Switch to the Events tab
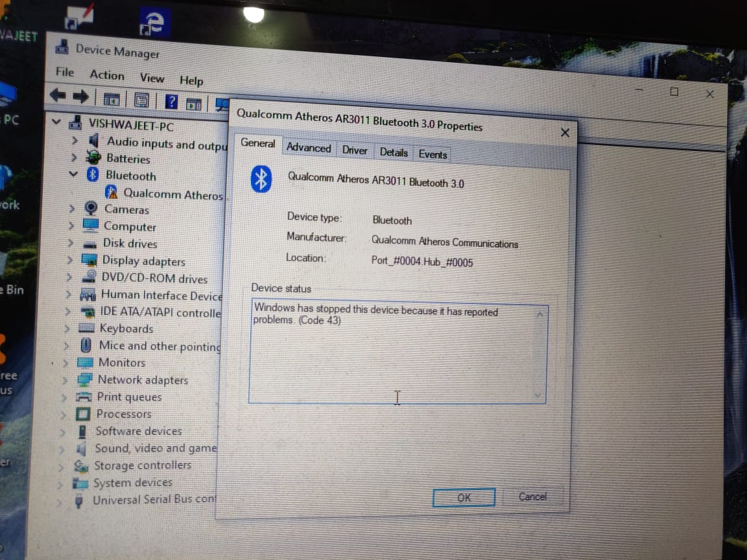 pyautogui.click(x=433, y=154)
